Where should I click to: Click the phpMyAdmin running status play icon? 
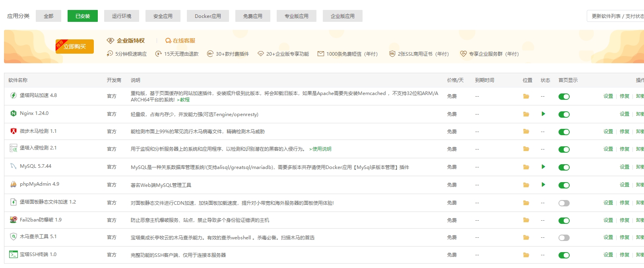click(x=543, y=184)
